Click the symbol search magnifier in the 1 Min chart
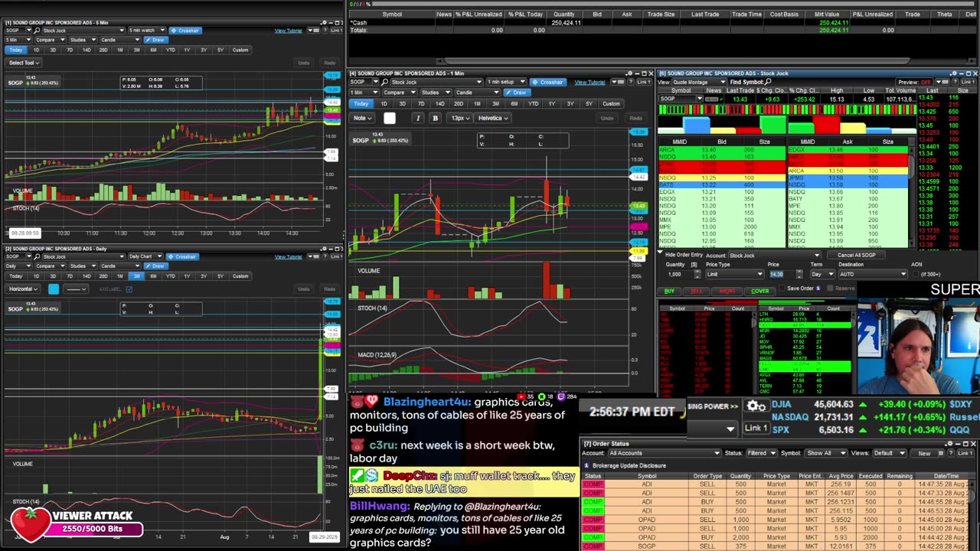 (384, 82)
